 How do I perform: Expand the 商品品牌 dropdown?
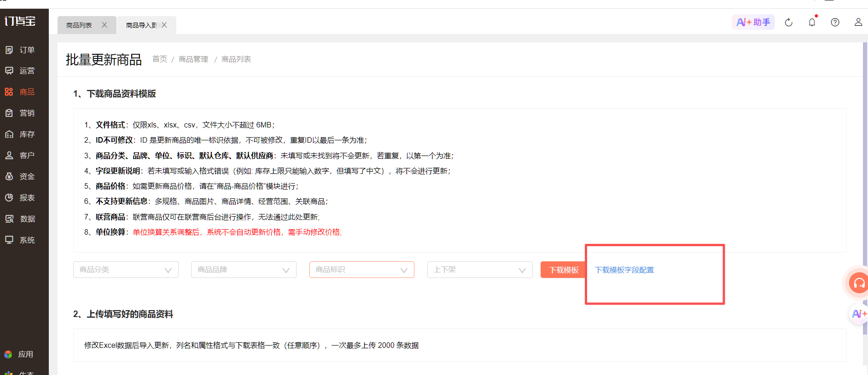(244, 270)
